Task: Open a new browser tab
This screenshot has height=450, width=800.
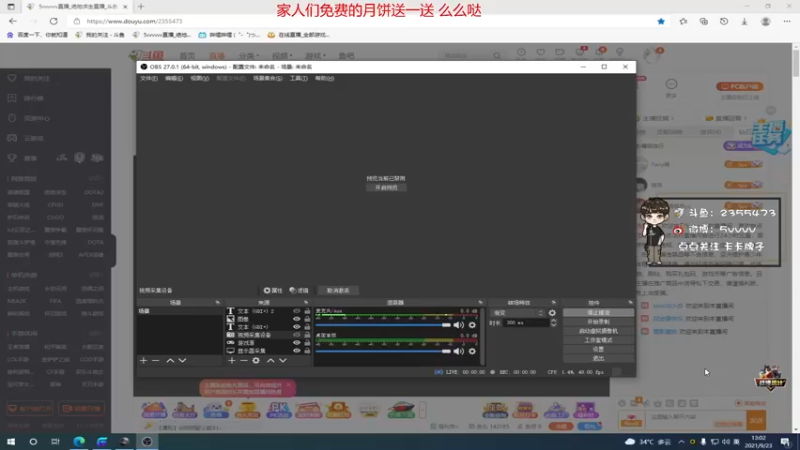Action: point(141,7)
